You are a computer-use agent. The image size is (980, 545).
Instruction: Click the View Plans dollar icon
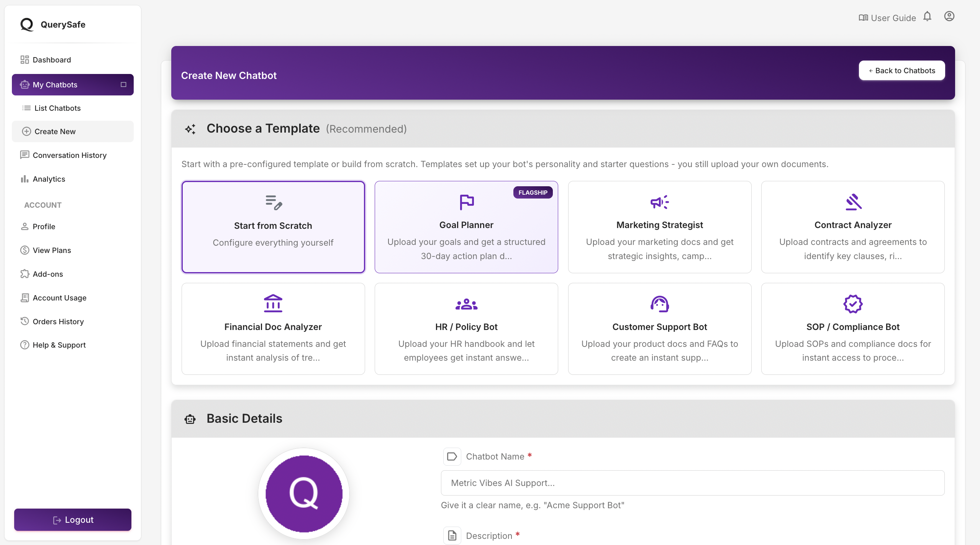point(25,250)
